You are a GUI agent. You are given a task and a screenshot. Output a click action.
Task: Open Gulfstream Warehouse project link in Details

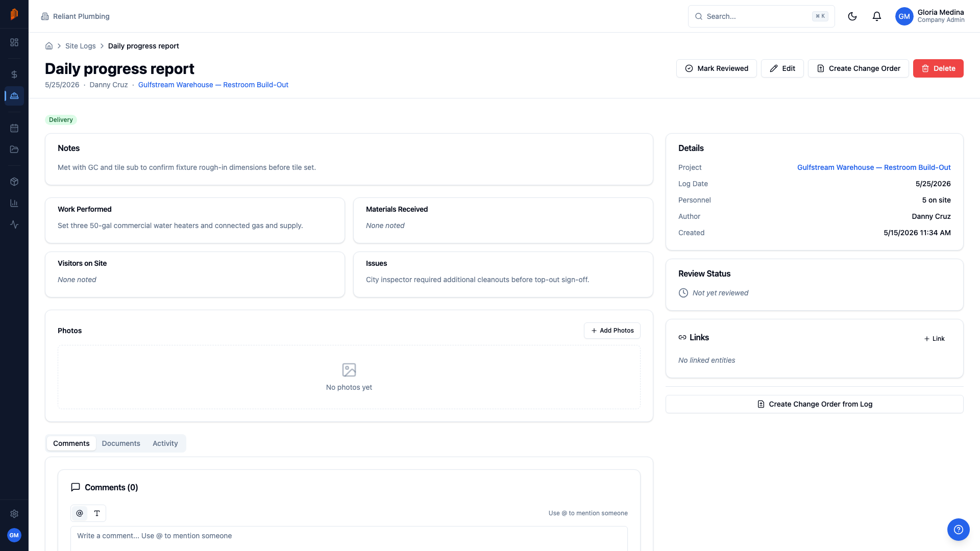pyautogui.click(x=874, y=167)
